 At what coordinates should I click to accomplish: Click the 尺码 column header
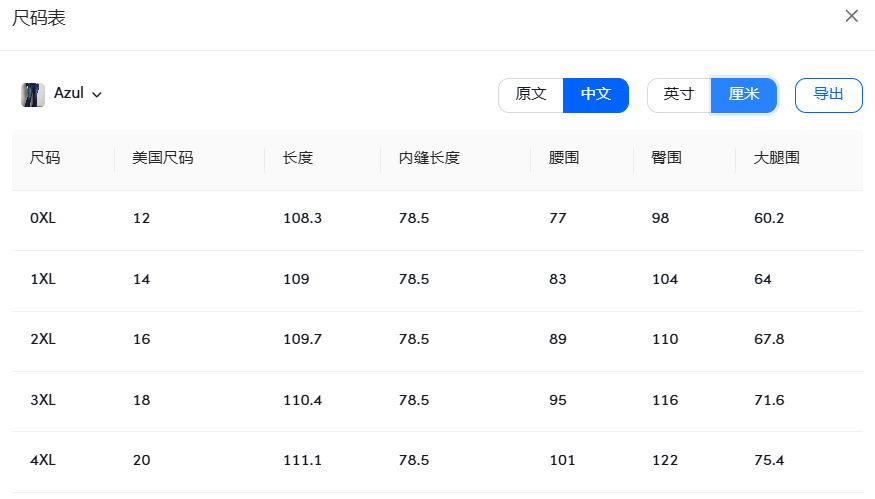tap(46, 158)
